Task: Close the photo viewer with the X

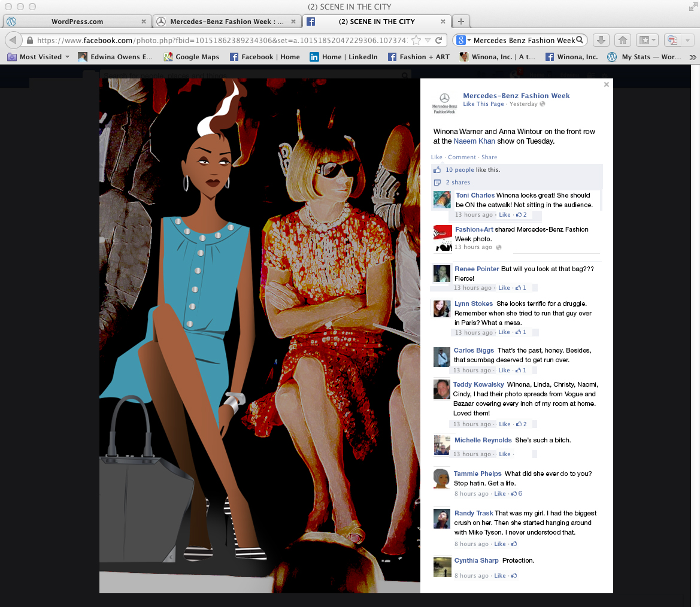Action: click(606, 85)
